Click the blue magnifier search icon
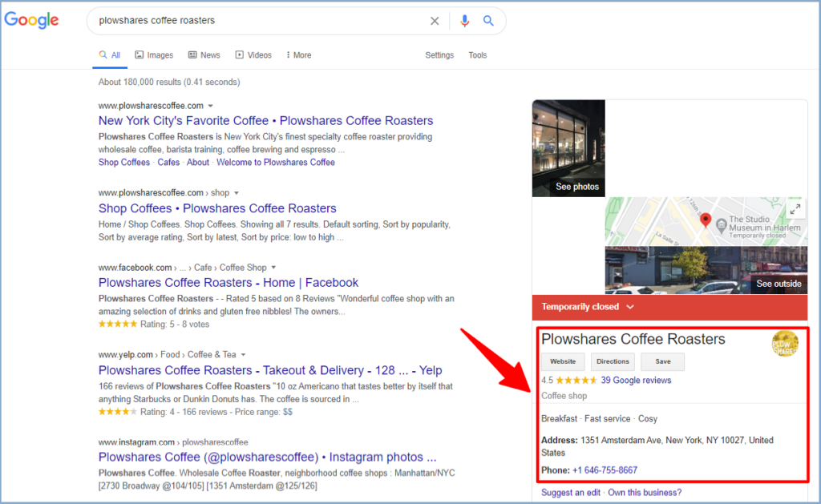This screenshot has width=821, height=504. point(488,21)
